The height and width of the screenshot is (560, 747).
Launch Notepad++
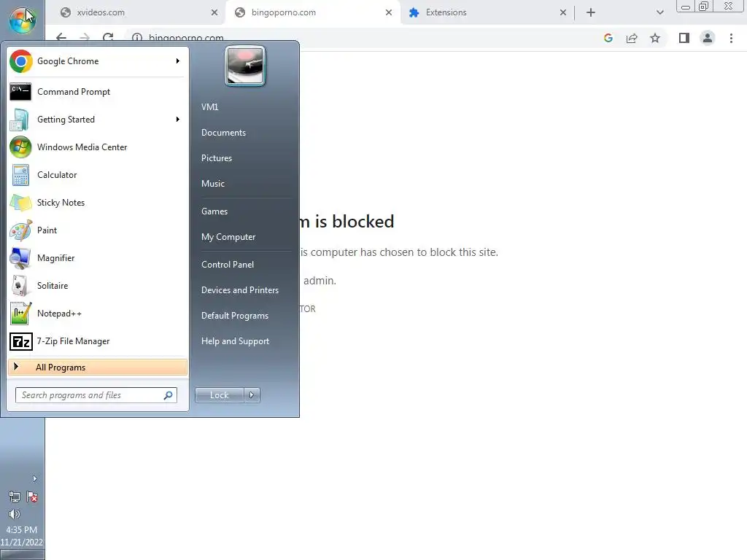coord(98,314)
